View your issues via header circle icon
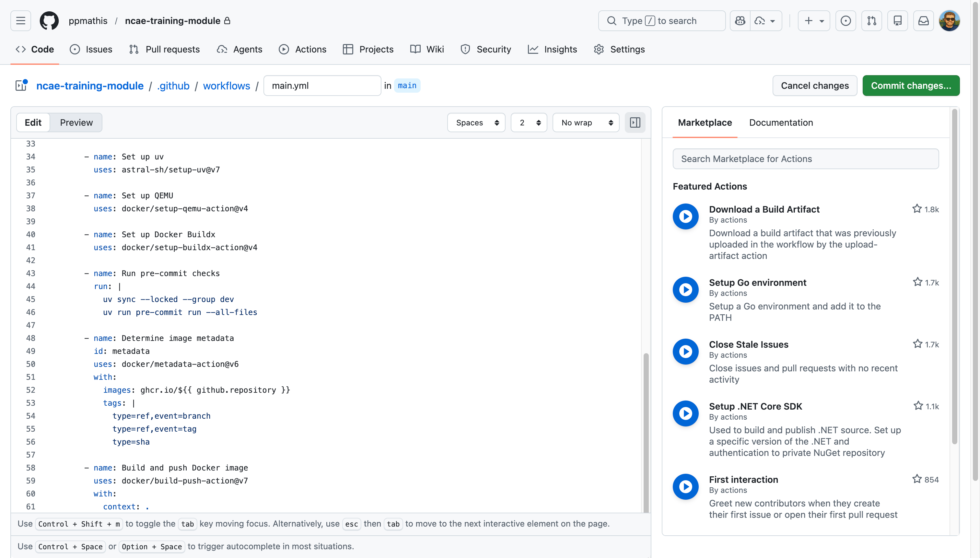 tap(846, 21)
